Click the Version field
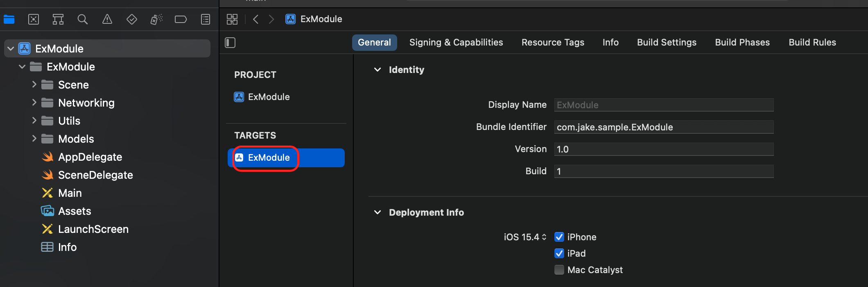Viewport: 868px width, 287px height. [664, 149]
